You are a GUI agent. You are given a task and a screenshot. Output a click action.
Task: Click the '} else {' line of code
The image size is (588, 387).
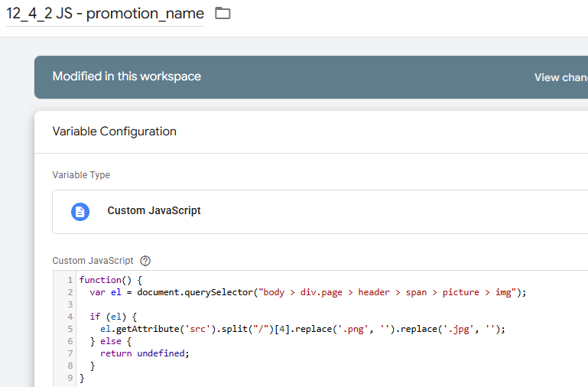coord(112,341)
